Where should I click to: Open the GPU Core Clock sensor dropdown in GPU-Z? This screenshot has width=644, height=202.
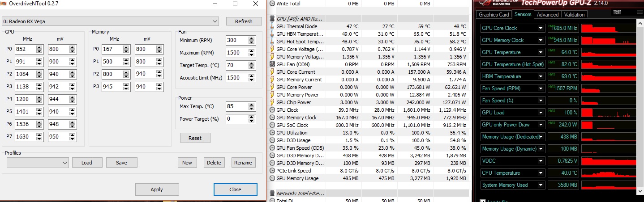541,28
